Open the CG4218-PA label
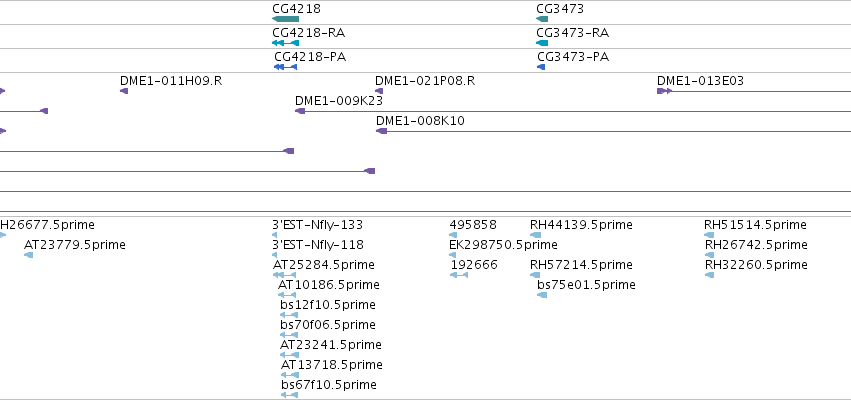The width and height of the screenshot is (851, 400). [310, 56]
